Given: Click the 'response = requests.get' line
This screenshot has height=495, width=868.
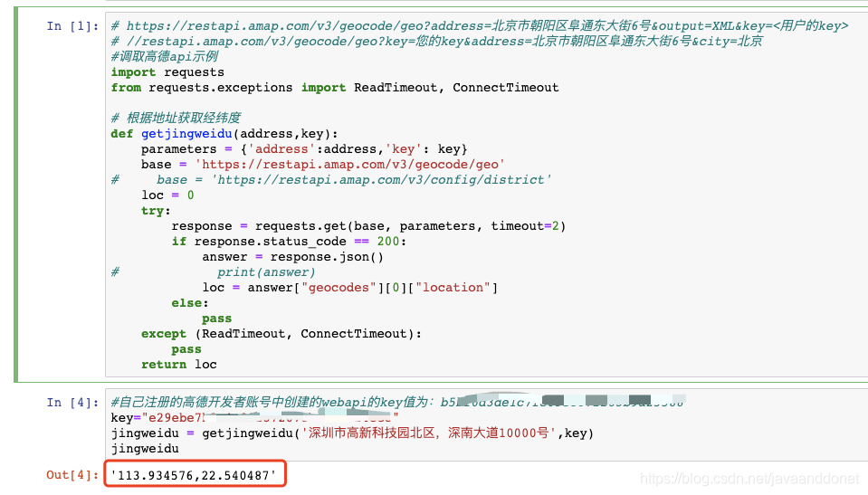Looking at the screenshot, I should click(368, 226).
